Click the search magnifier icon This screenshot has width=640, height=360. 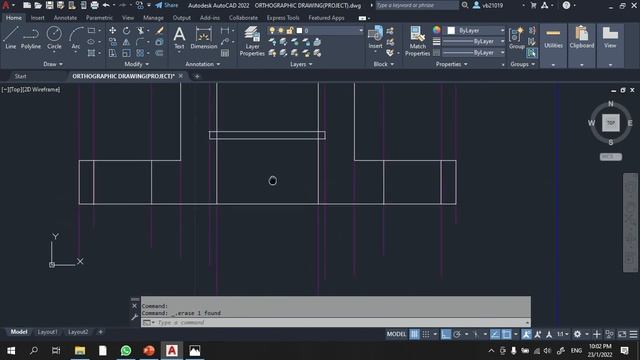465,5
